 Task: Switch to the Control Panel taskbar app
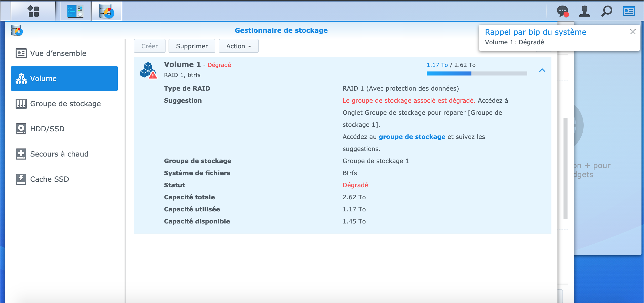75,11
